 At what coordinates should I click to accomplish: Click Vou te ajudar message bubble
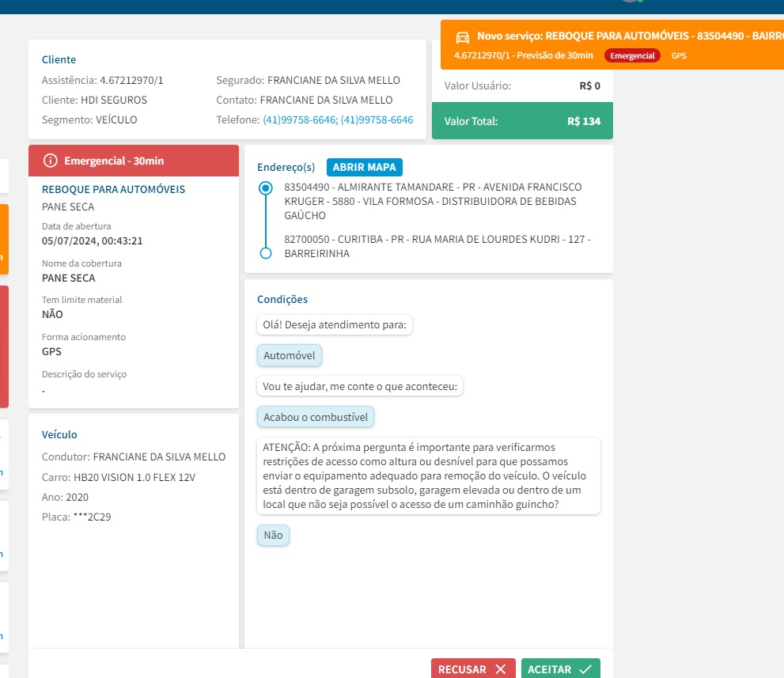pyautogui.click(x=360, y=387)
